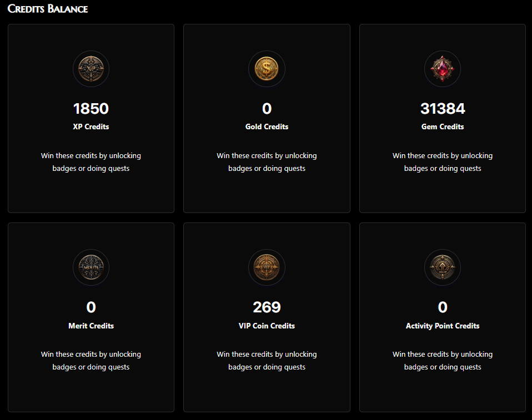Click the VIP Coin Credits icon
The width and height of the screenshot is (532, 420).
(267, 267)
